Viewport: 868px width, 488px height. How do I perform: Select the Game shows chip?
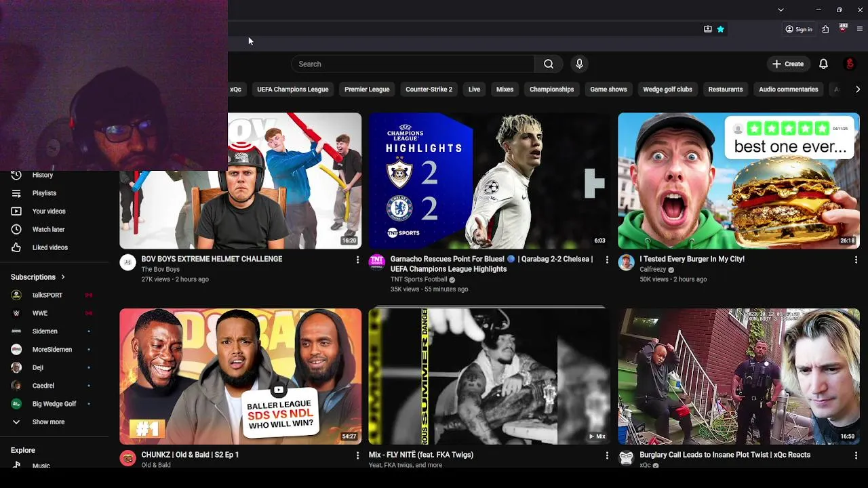608,89
